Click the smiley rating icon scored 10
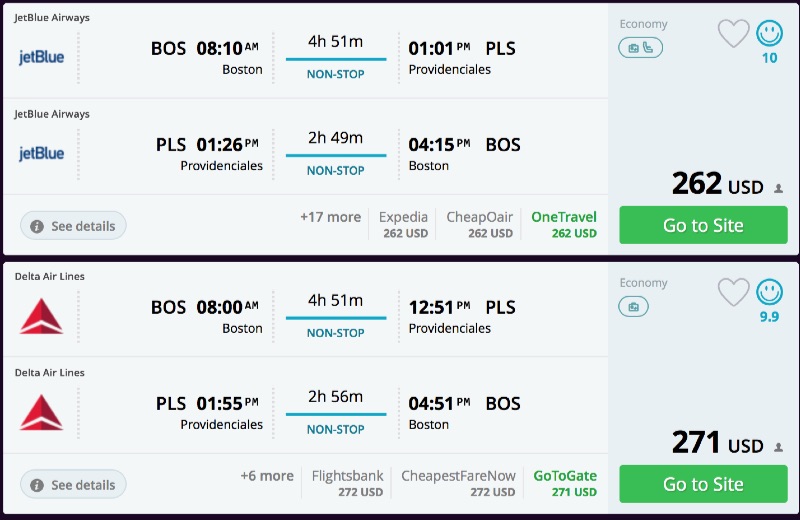800x520 pixels. click(x=769, y=34)
